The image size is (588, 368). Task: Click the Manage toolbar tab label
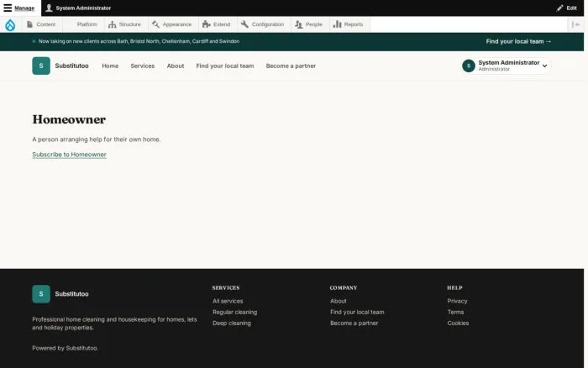24,8
